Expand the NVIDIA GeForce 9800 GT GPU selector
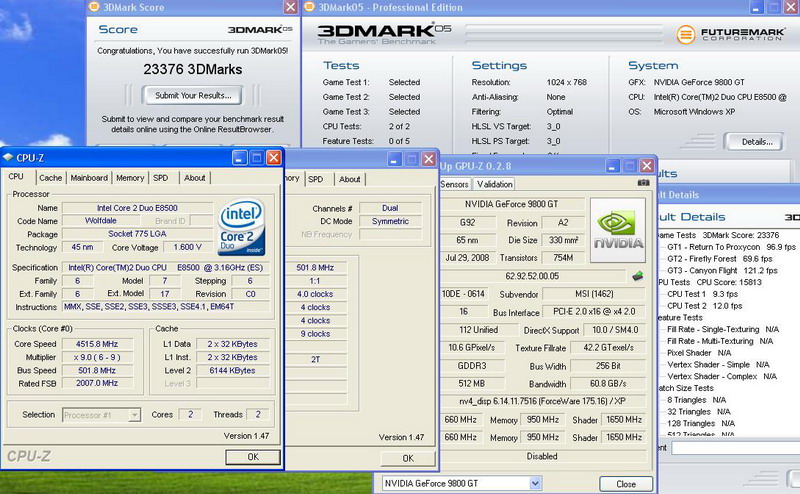This screenshot has width=800, height=494. 535,483
